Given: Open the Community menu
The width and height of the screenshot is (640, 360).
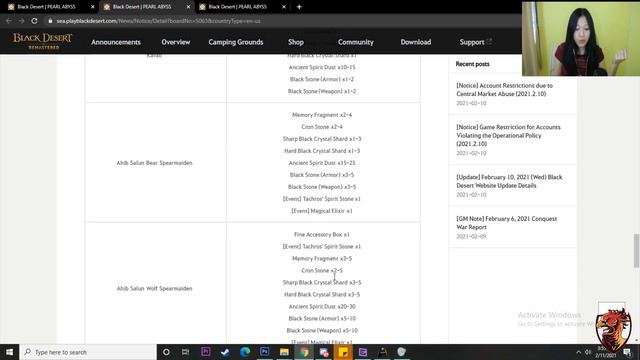Looking at the screenshot, I should [x=356, y=42].
